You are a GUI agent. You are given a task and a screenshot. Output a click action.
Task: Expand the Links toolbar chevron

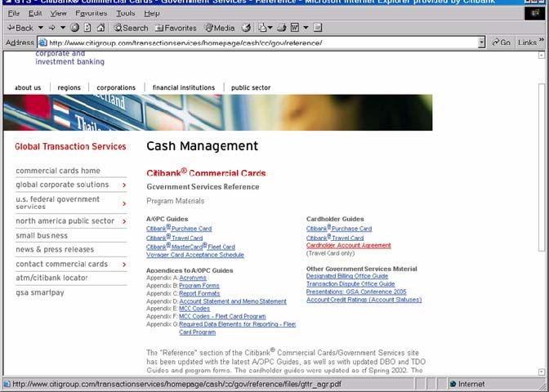click(x=542, y=40)
